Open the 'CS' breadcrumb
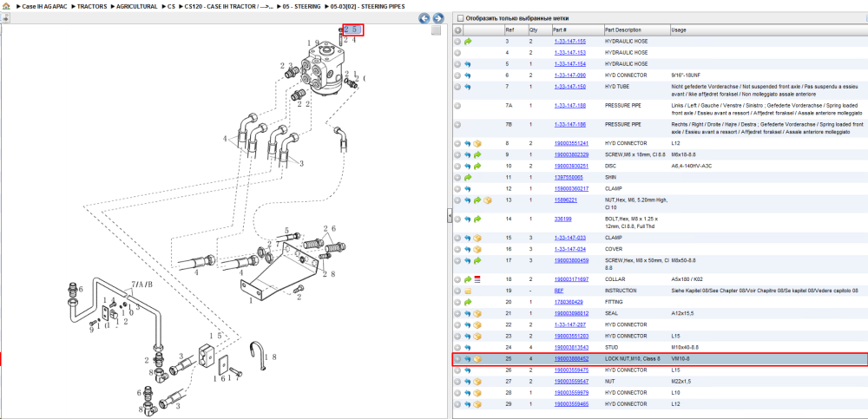The image size is (868, 419). (171, 7)
